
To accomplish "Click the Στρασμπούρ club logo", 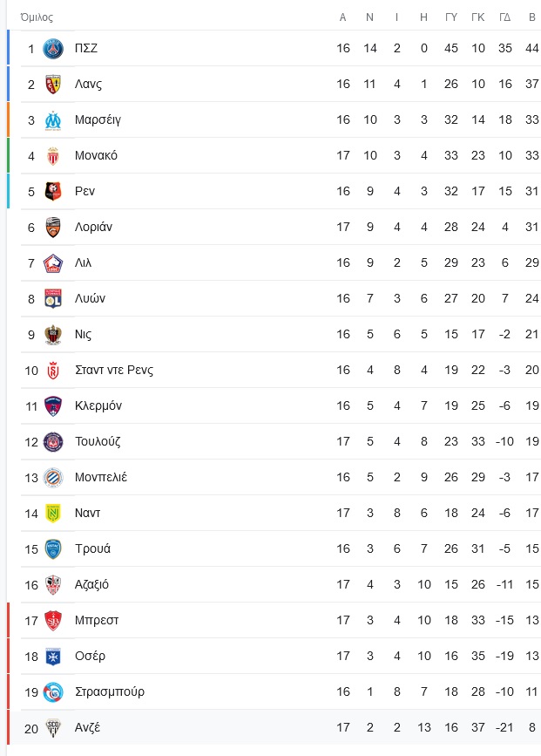I will point(53,691).
